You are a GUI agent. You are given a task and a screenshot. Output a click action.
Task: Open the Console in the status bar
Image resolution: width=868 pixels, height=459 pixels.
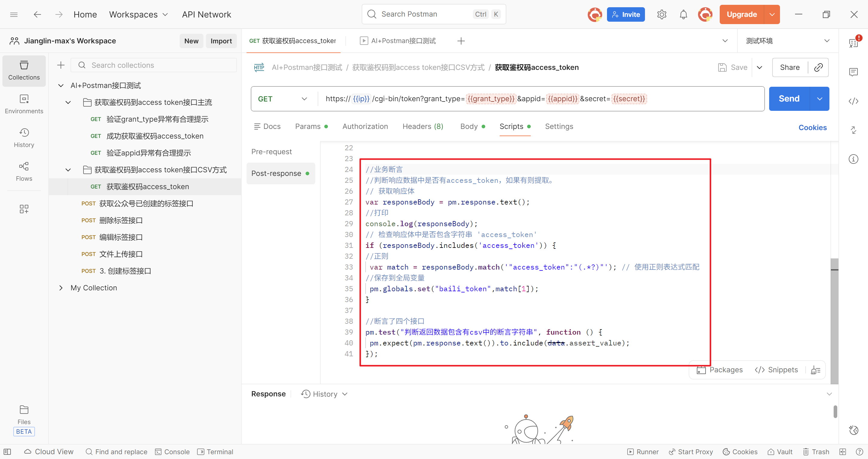pos(172,451)
